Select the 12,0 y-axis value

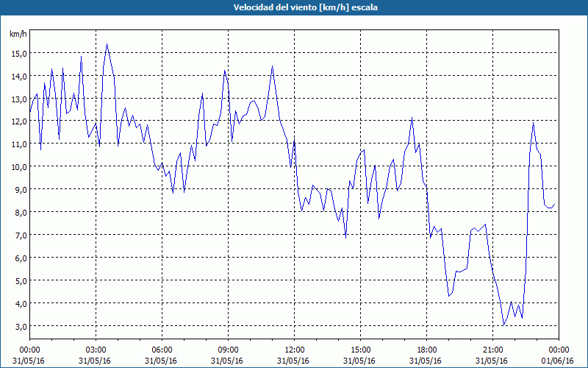click(x=19, y=121)
